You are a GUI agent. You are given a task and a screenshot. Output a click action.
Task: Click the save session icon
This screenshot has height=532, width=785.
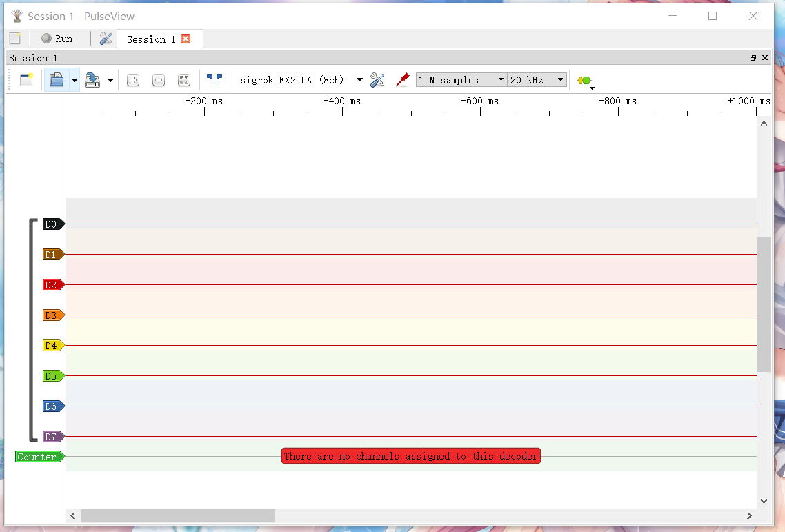[x=92, y=80]
